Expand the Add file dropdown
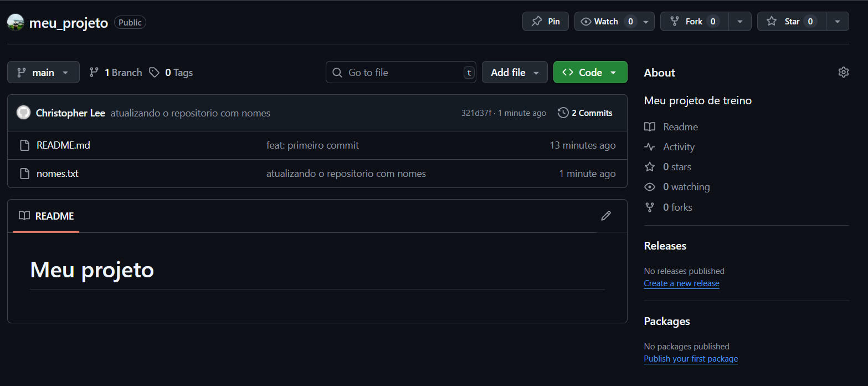 point(515,72)
